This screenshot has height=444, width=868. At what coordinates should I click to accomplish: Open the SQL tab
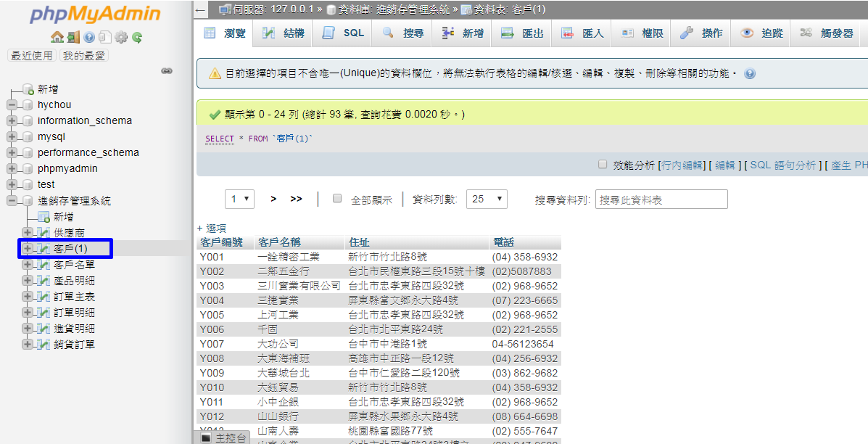click(x=342, y=33)
